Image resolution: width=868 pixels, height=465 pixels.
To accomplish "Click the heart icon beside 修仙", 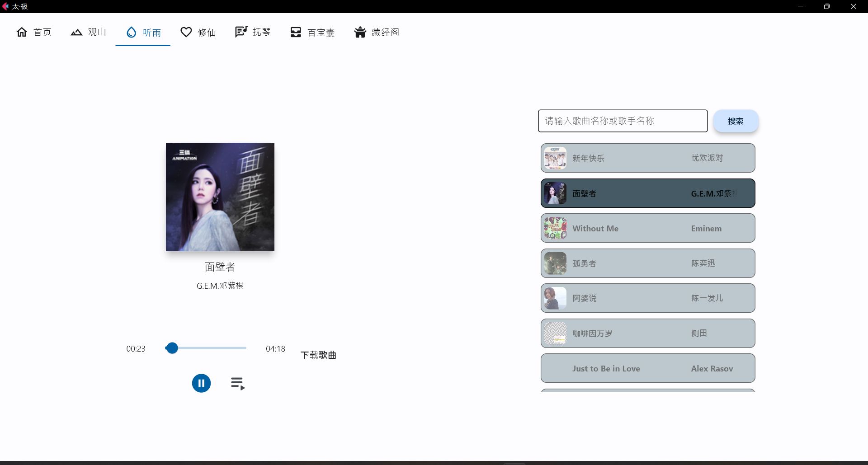I will 186,32.
